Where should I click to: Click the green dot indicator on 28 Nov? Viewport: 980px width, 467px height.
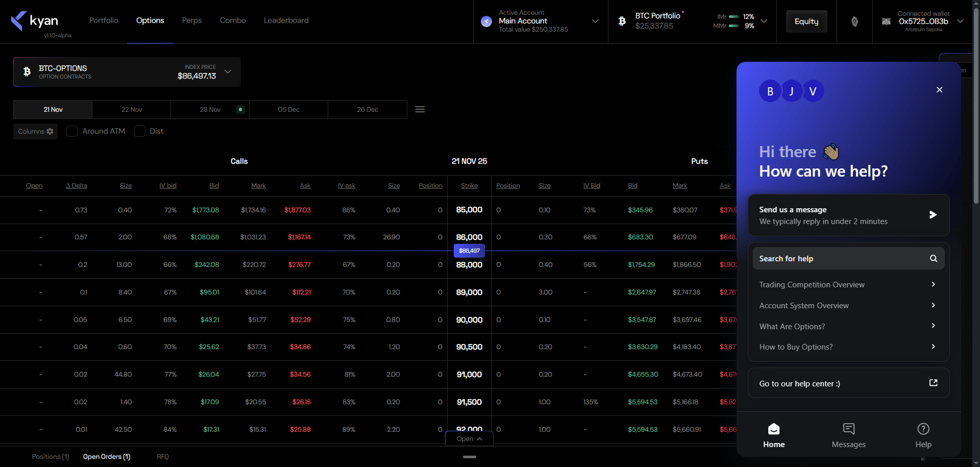pyautogui.click(x=240, y=110)
